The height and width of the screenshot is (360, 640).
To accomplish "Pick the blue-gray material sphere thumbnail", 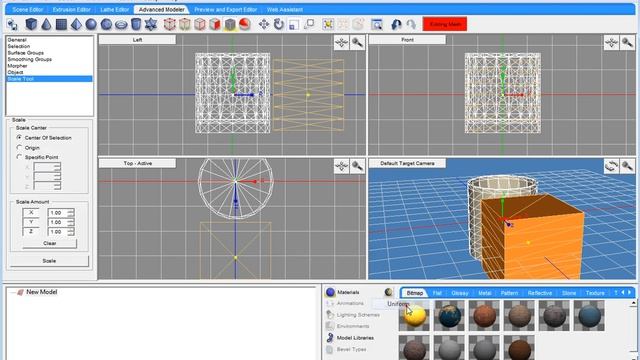I will pos(589,316).
